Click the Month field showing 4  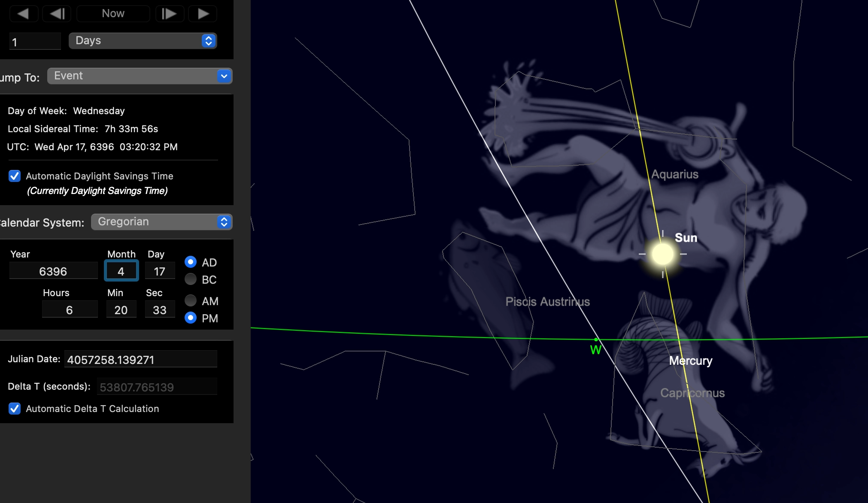point(121,271)
